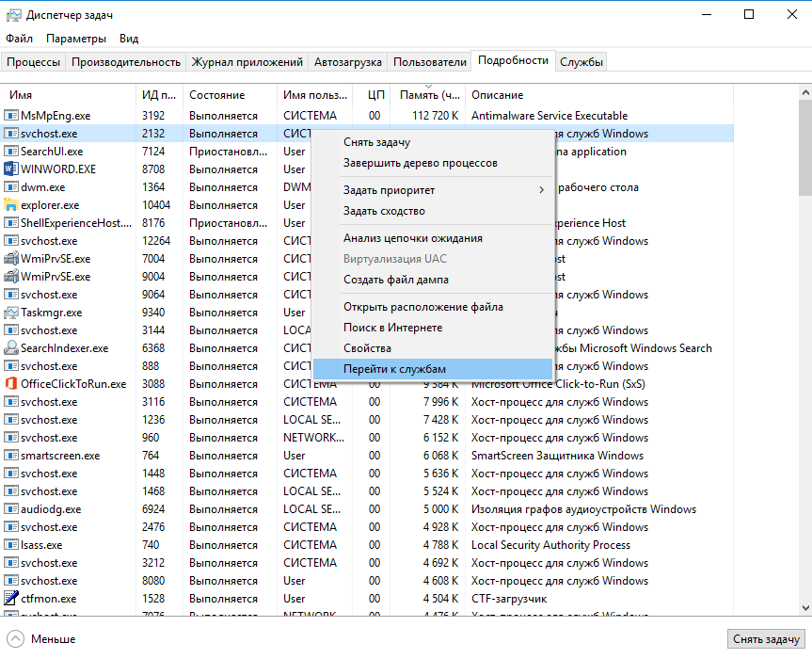Image resolution: width=812 pixels, height=659 pixels.
Task: Choose 'Перейти к службам' menu entry
Action: 433,369
